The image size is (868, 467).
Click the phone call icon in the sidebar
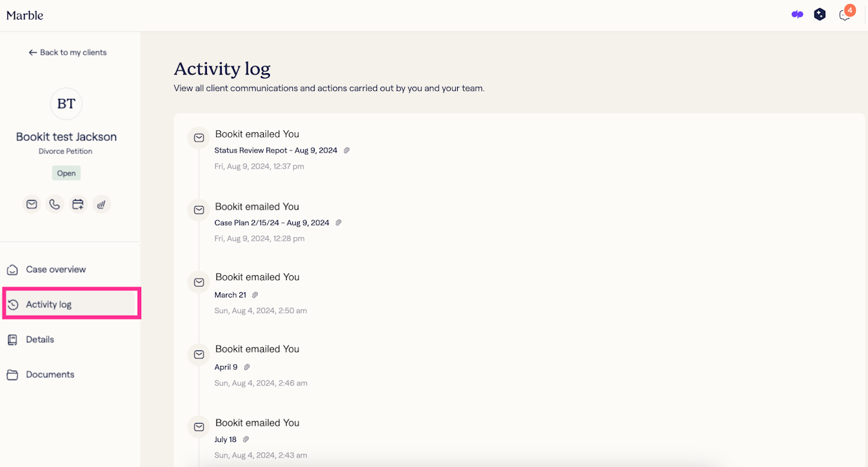(55, 204)
